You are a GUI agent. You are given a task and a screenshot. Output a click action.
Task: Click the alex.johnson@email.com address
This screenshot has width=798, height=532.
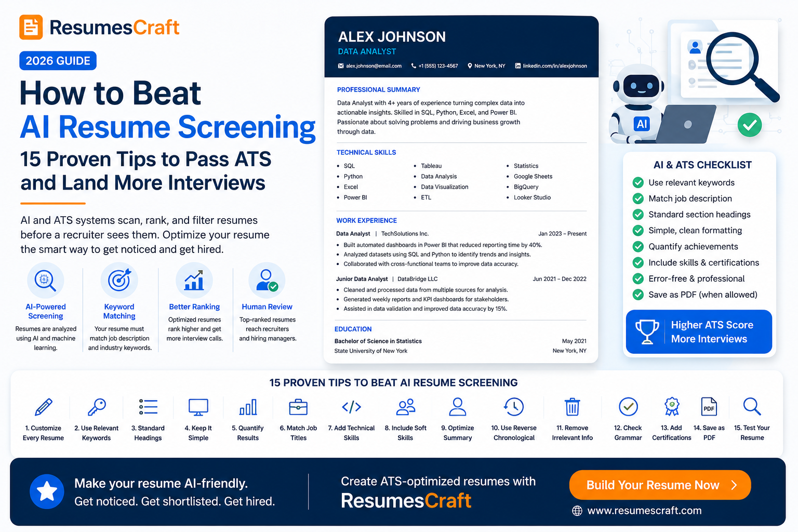coord(374,66)
